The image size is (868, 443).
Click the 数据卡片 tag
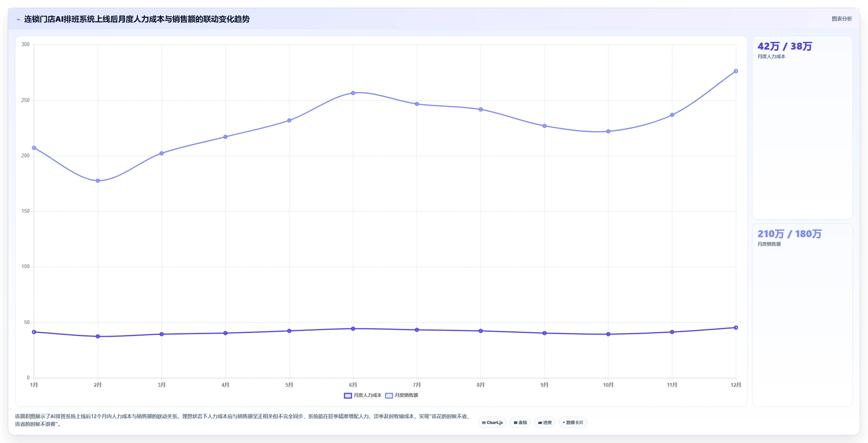point(573,422)
